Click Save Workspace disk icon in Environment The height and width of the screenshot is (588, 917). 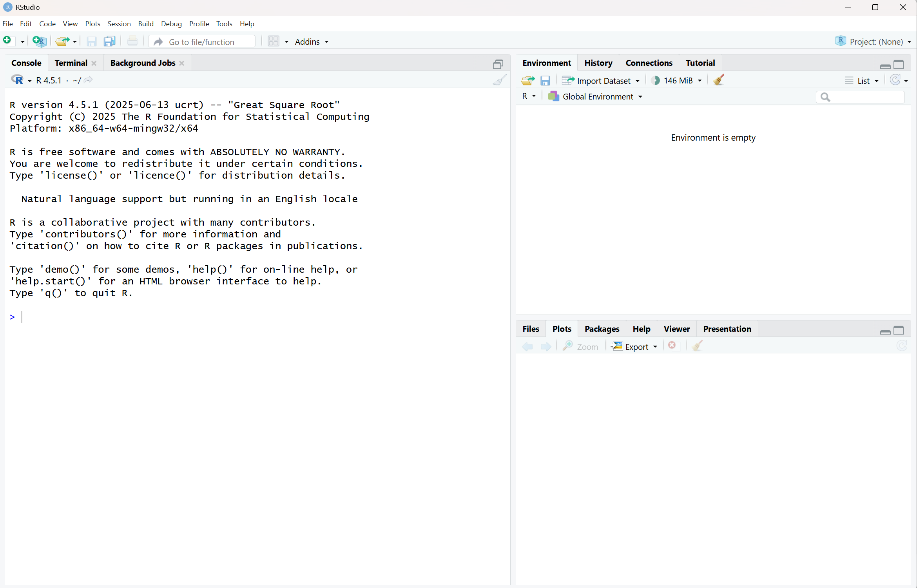coord(545,81)
